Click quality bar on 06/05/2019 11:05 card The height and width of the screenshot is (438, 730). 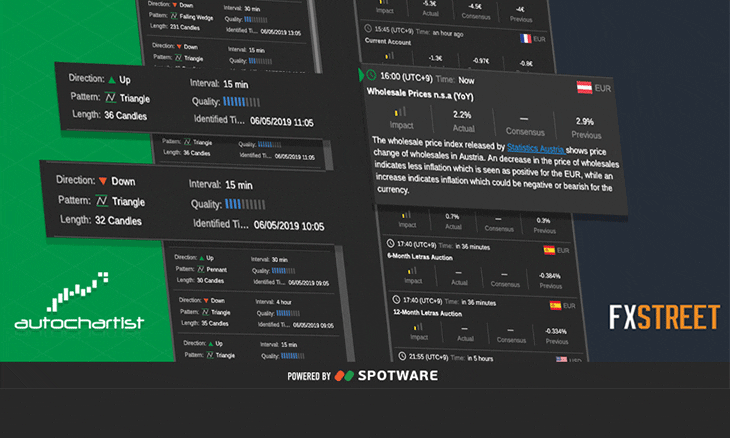[x=241, y=101]
